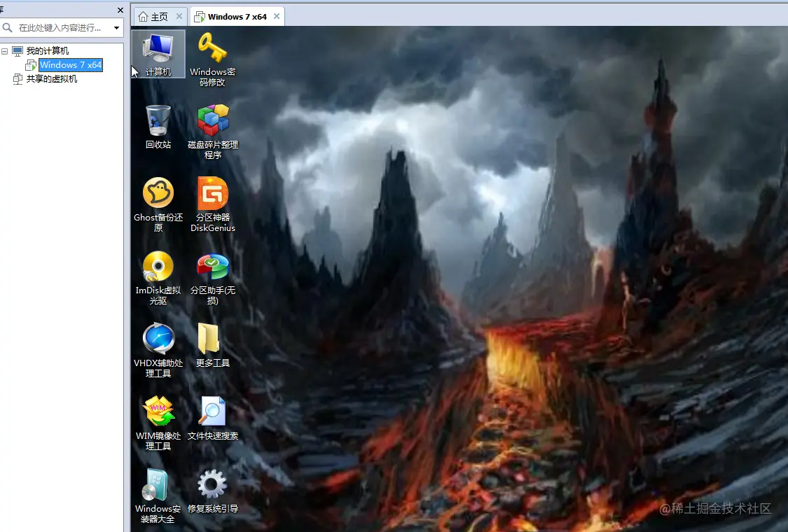Launch 文件快速搜索 icon

coord(212,418)
